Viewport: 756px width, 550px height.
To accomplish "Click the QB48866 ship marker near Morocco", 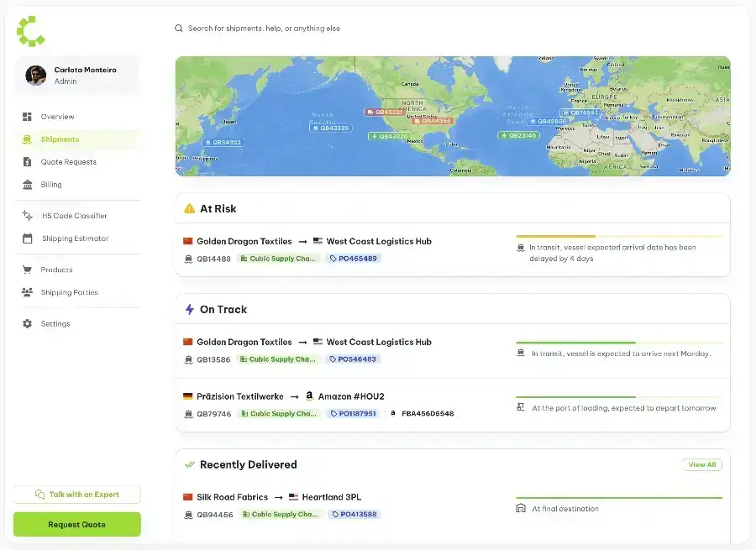I will tap(548, 122).
